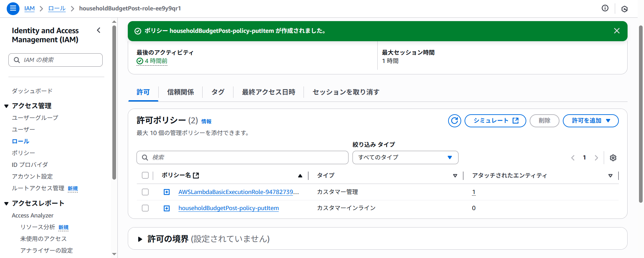Expand the 許可の境界 section
Screen dimensions: 644x258
tap(140, 239)
